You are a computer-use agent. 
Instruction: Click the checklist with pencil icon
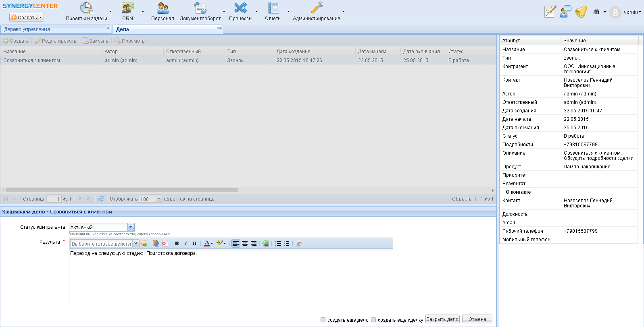tap(550, 12)
